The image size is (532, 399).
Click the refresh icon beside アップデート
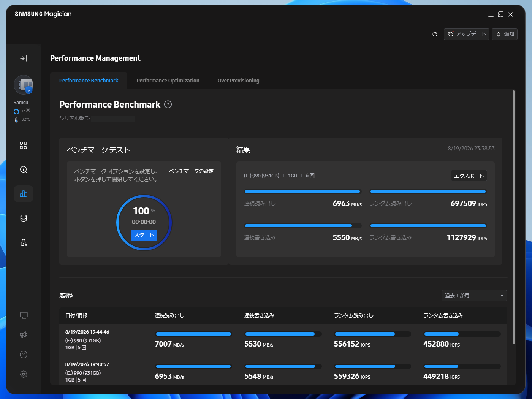(435, 34)
